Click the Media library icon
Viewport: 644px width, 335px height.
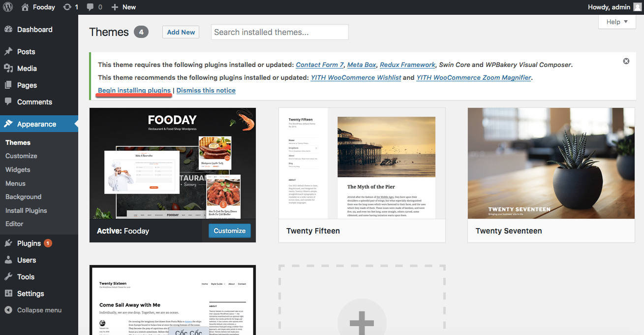[8, 68]
